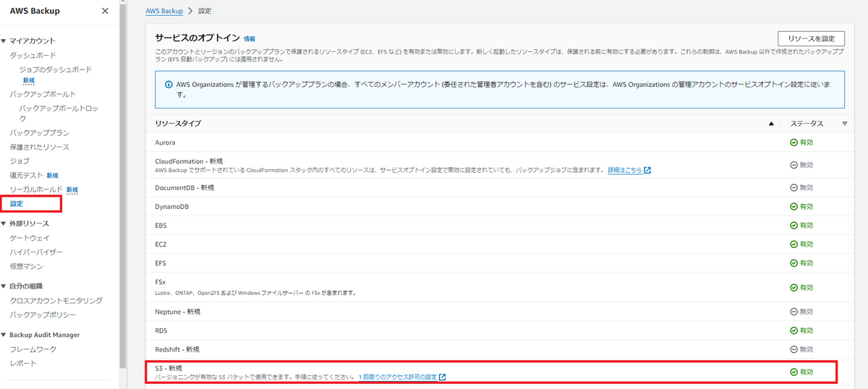The width and height of the screenshot is (868, 389).
Task: Close the AWS Backup side panel
Action: pyautogui.click(x=105, y=11)
